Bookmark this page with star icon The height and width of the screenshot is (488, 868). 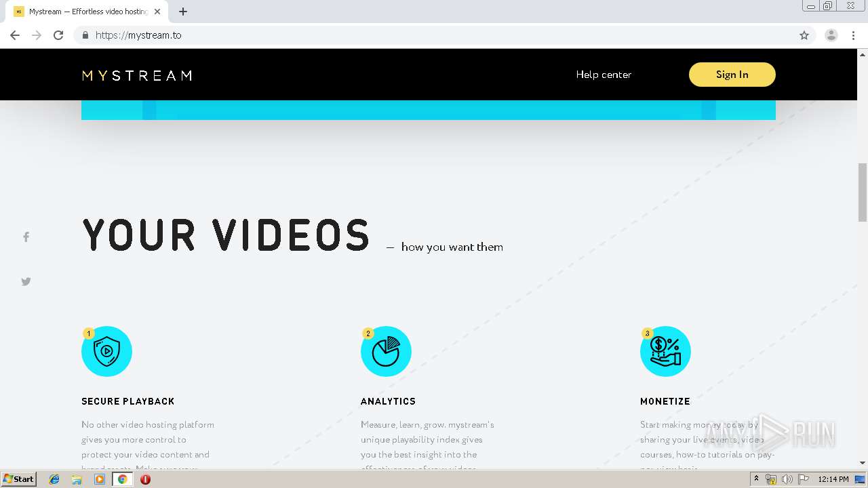click(x=804, y=35)
